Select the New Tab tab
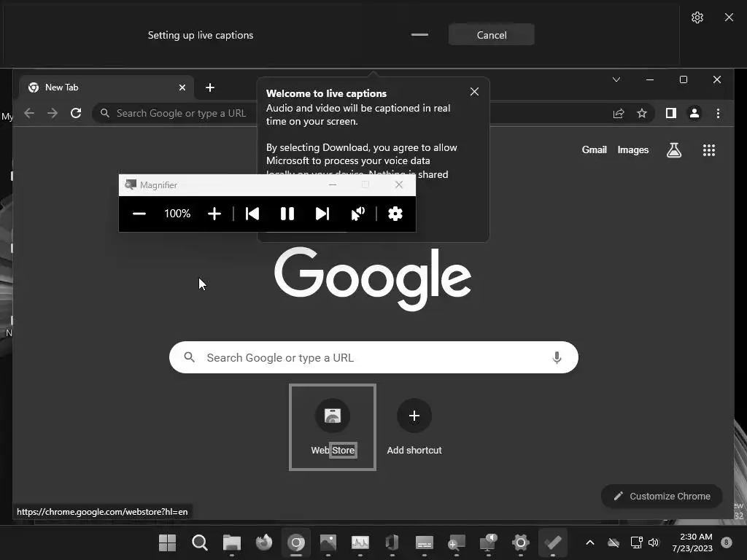The height and width of the screenshot is (560, 747). point(107,87)
